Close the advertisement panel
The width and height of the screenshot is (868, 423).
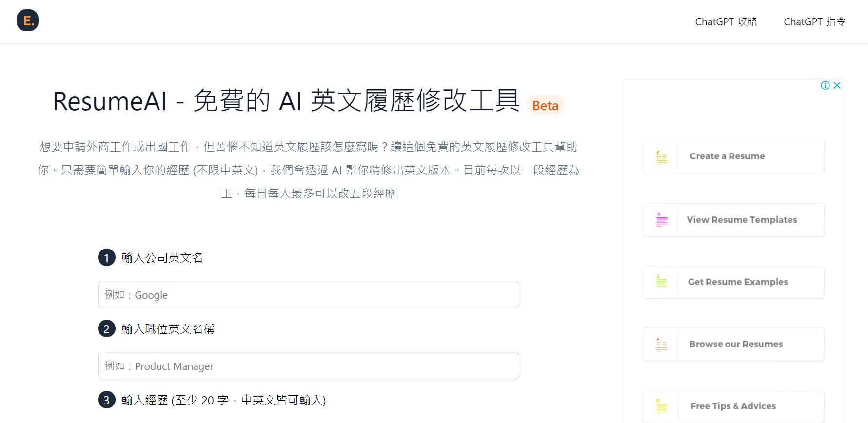point(837,85)
